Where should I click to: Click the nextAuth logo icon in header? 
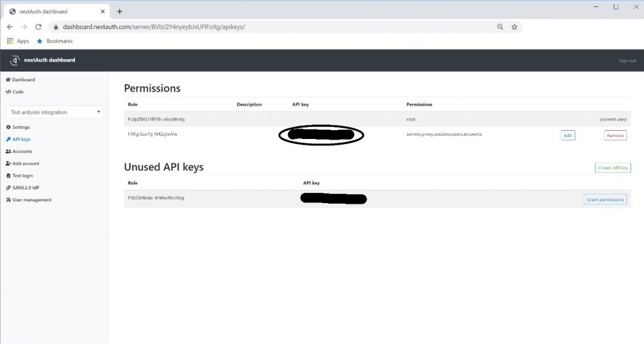[15, 60]
